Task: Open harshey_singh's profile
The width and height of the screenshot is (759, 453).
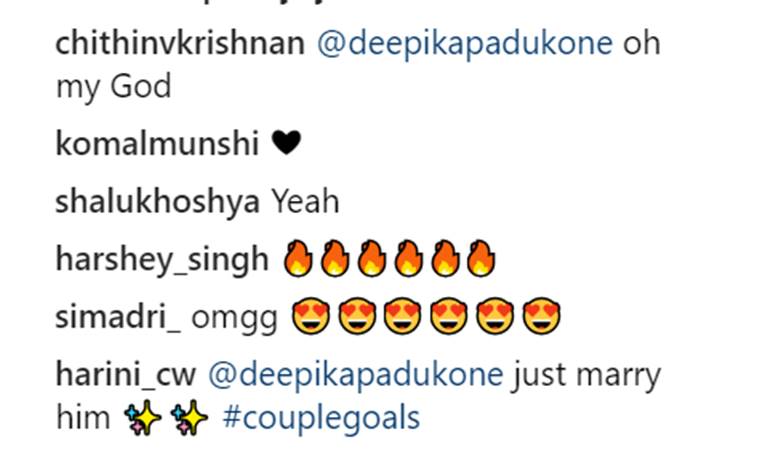Action: pyautogui.click(x=162, y=259)
